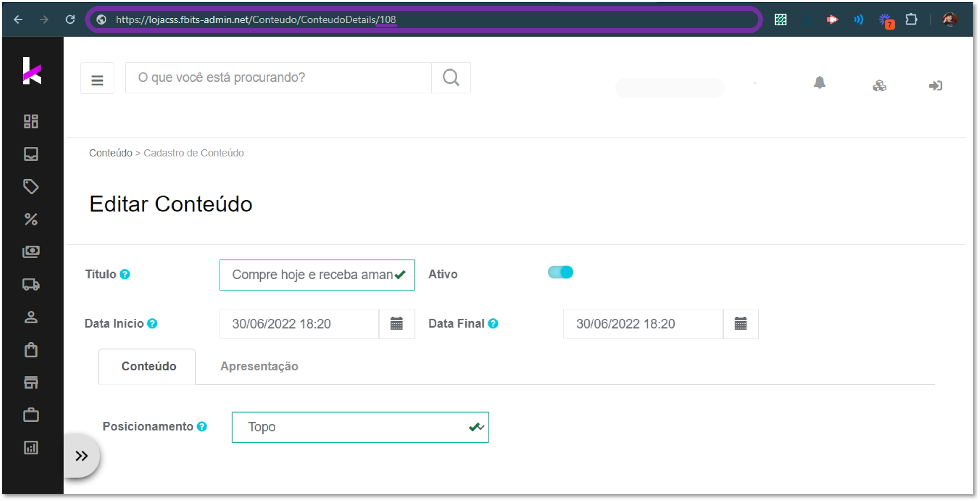Click the k logo in the sidebar
This screenshot has width=980, height=501.
tap(32, 71)
